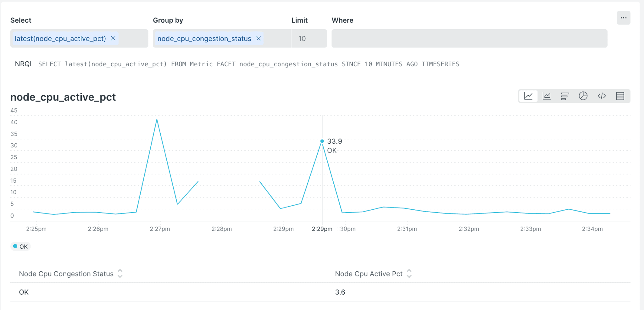The height and width of the screenshot is (310, 644).
Task: Switch to bar chart view
Action: click(x=565, y=96)
